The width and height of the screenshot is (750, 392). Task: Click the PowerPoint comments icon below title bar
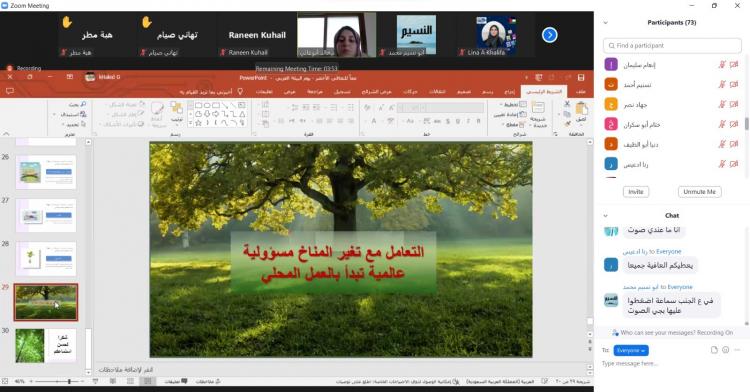coord(10,91)
